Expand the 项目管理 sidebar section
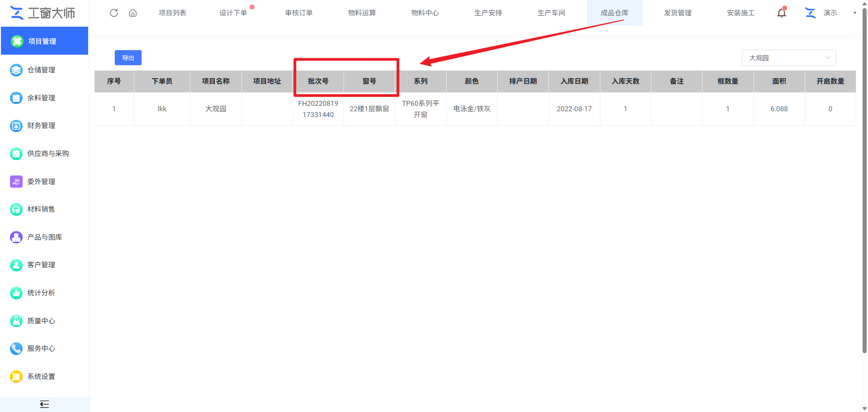The image size is (868, 412). 44,41
